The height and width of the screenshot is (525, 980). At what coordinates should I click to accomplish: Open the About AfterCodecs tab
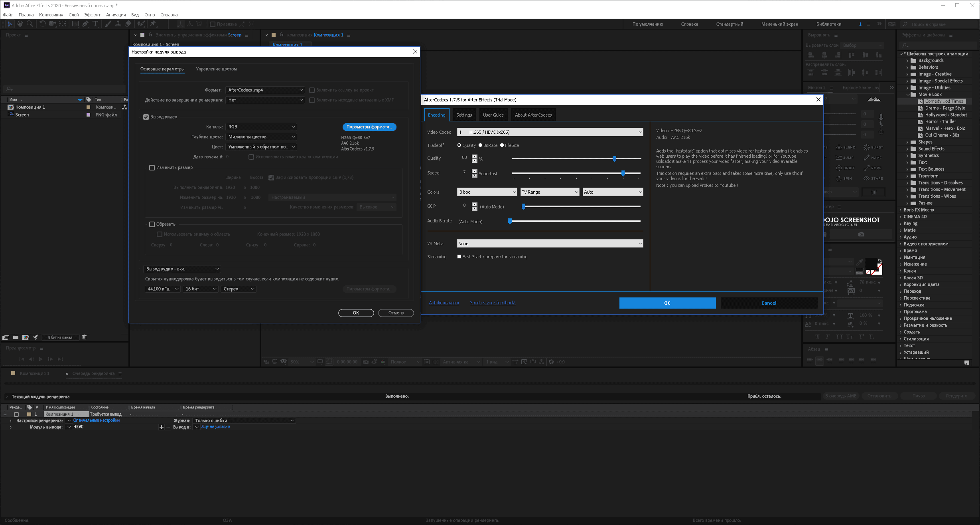[x=533, y=115]
